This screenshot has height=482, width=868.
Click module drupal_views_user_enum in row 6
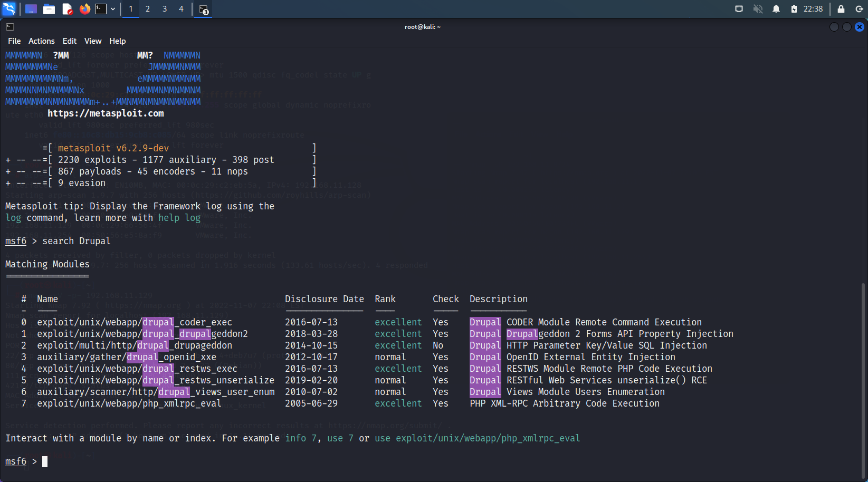coord(156,392)
